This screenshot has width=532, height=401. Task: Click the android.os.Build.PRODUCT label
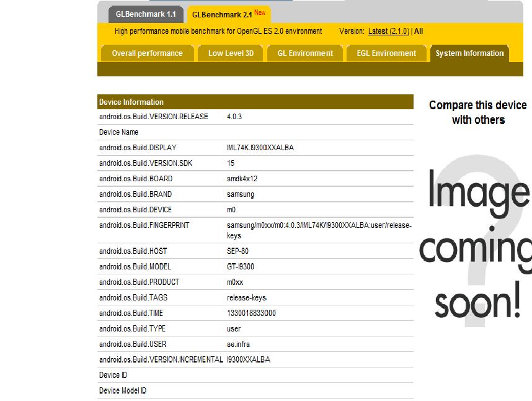(x=139, y=282)
